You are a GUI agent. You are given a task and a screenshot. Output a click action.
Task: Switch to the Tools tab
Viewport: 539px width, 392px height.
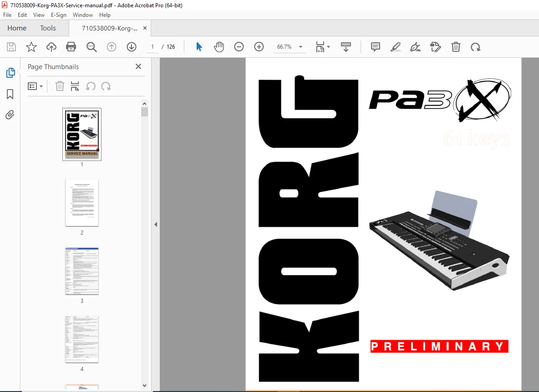point(48,28)
